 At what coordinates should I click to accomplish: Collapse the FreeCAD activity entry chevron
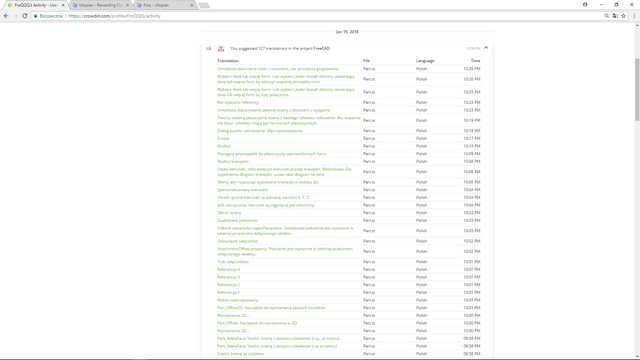pos(486,48)
